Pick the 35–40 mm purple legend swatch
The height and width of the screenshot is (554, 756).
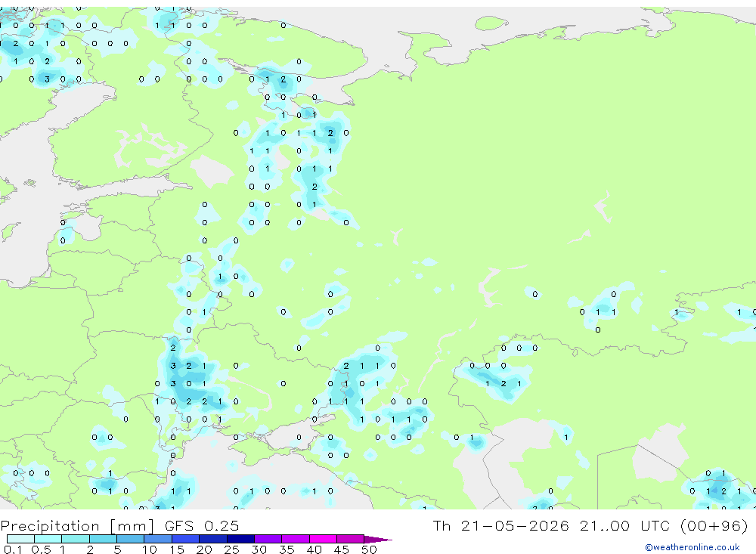click(x=296, y=539)
